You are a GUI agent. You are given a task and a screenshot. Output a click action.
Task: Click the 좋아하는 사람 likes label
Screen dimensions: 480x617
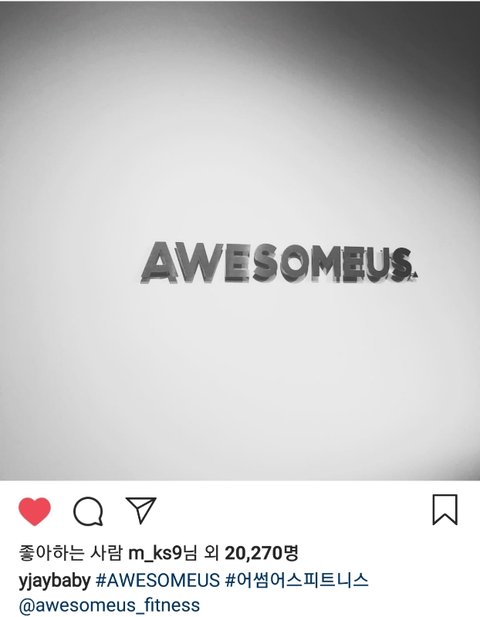(x=71, y=553)
